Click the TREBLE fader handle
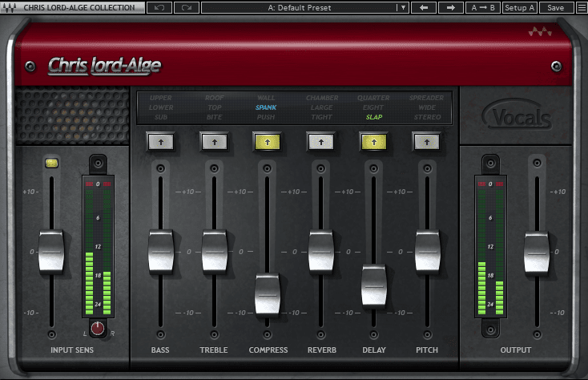588x380 pixels. pos(215,251)
